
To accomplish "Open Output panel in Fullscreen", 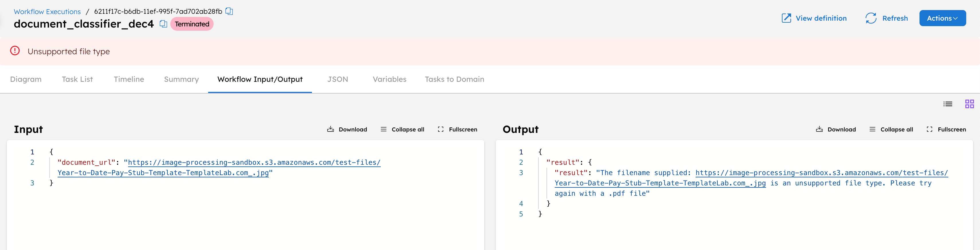I will point(946,129).
